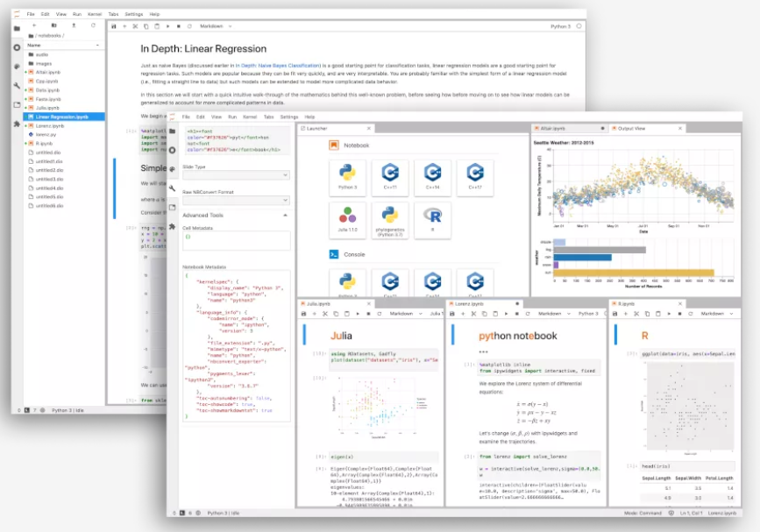Screen dimensions: 760x532
Task: Select untitled3.dio in file browser
Action: (64, 180)
